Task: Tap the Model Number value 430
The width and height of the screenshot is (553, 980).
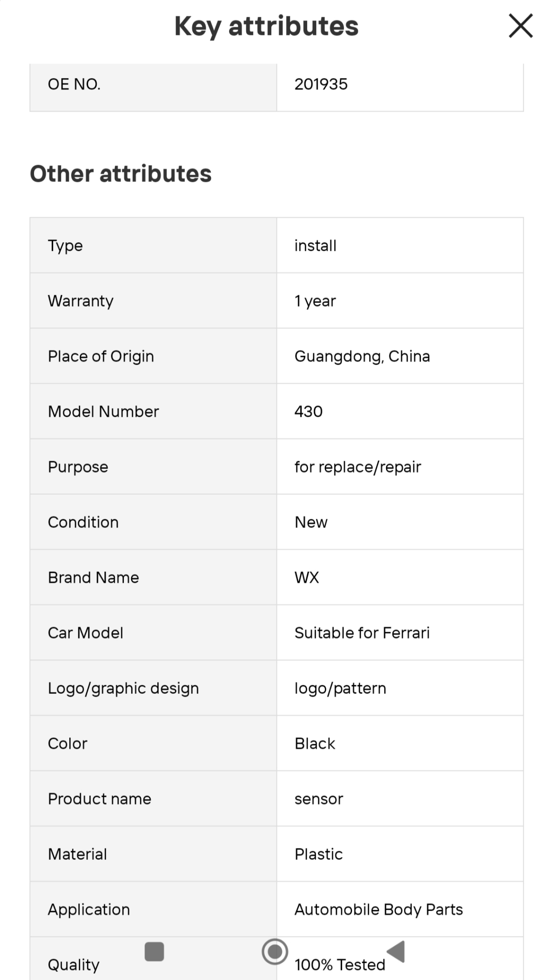Action: 309,412
